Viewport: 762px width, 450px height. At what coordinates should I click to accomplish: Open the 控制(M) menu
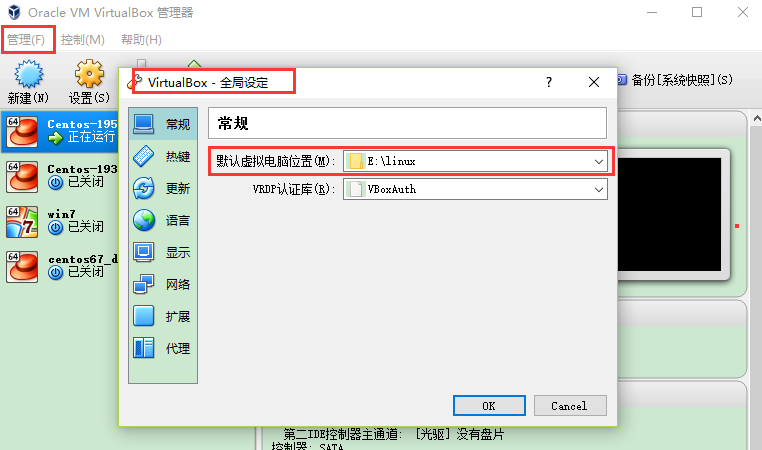tap(83, 39)
